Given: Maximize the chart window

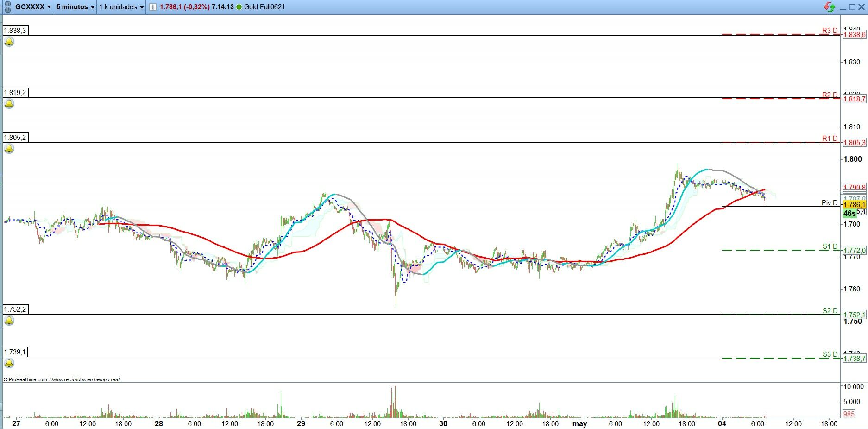Looking at the screenshot, I should pos(853,7).
